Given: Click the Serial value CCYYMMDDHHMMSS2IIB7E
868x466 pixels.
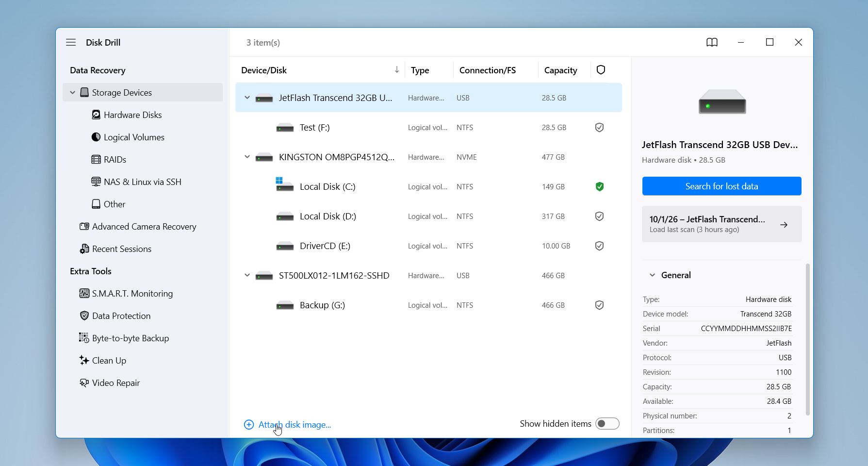Looking at the screenshot, I should (x=746, y=329).
